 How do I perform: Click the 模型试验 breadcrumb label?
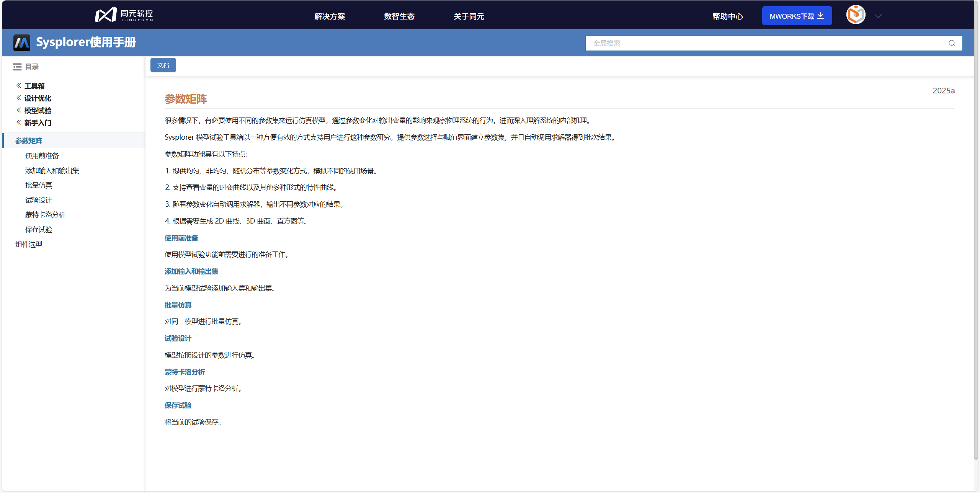click(x=38, y=110)
